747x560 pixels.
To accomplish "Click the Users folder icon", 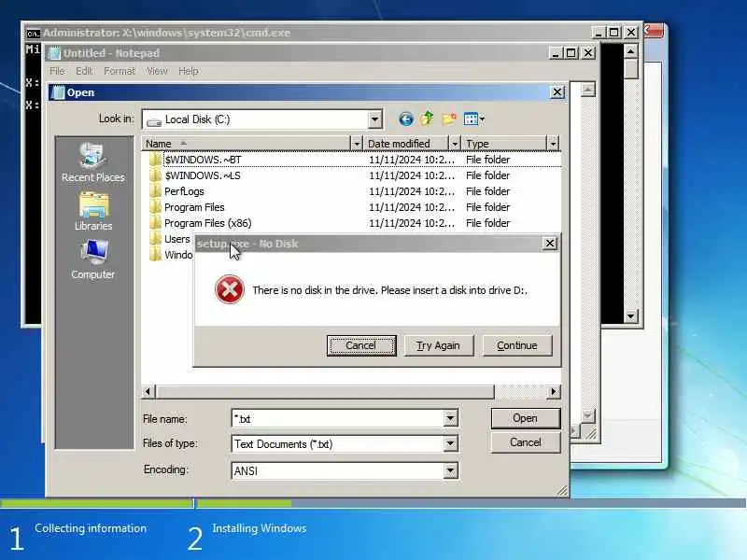I will [154, 239].
